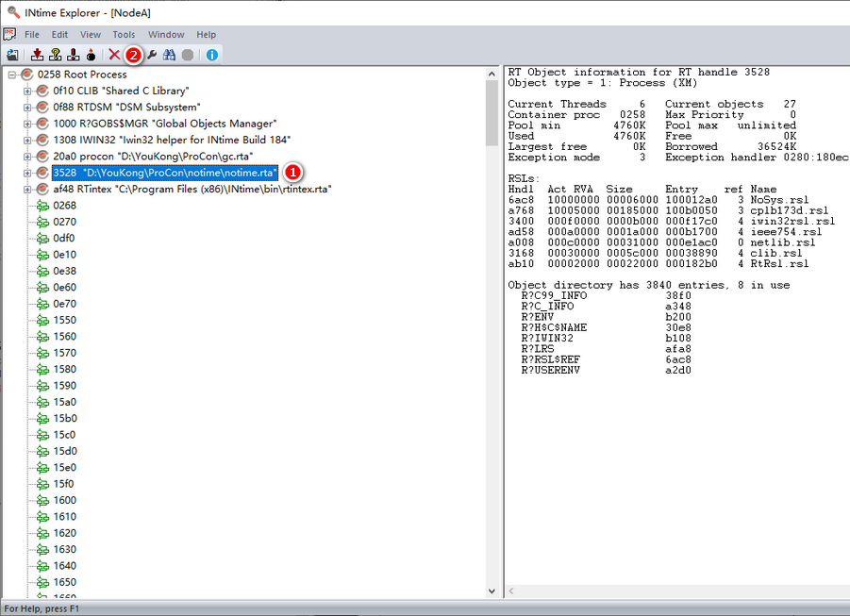Click the red X delete toolbar icon
The height and width of the screenshot is (616, 850).
pyautogui.click(x=114, y=55)
